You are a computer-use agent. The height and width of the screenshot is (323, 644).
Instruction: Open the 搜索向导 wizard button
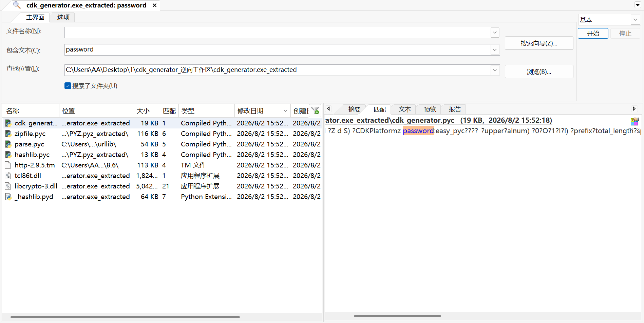(539, 43)
